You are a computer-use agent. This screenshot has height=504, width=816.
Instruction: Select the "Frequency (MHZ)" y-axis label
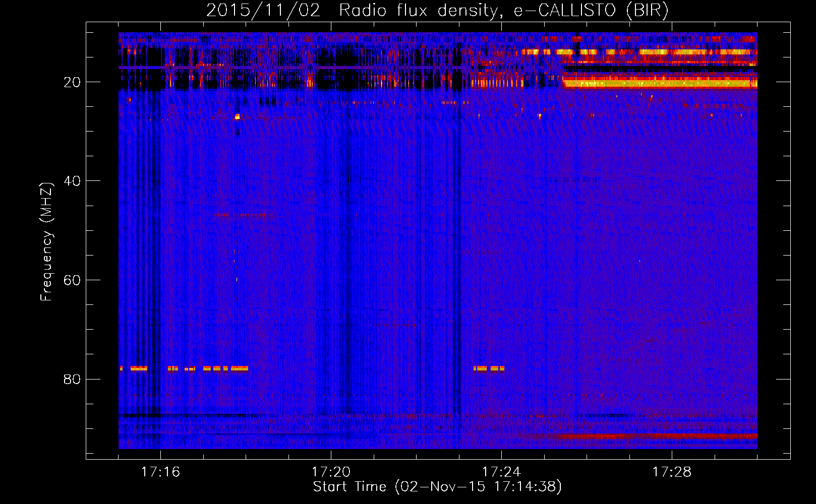(46, 242)
